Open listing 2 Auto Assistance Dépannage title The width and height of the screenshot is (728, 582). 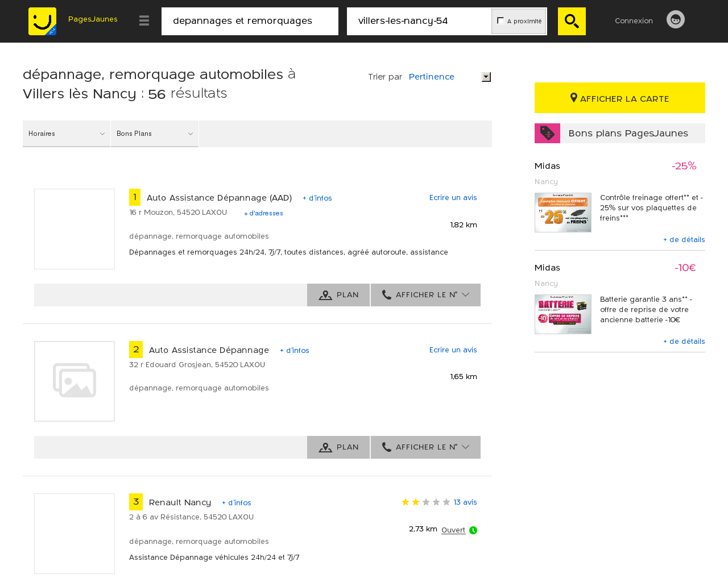[209, 350]
